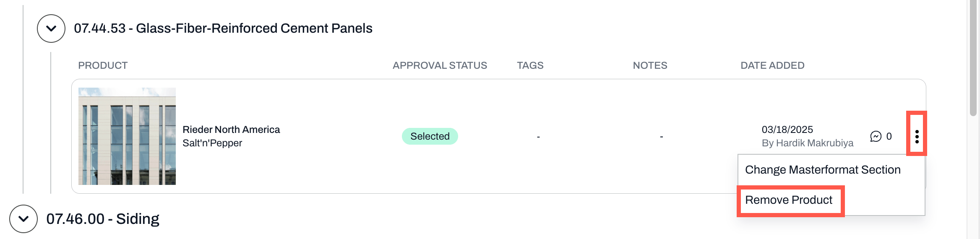Click the Salt'n'Pepper product name
The image size is (980, 239).
tap(212, 143)
